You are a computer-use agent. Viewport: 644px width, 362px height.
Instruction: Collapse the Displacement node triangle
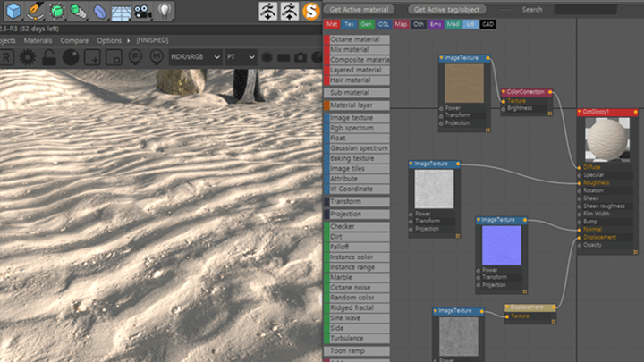(507, 307)
